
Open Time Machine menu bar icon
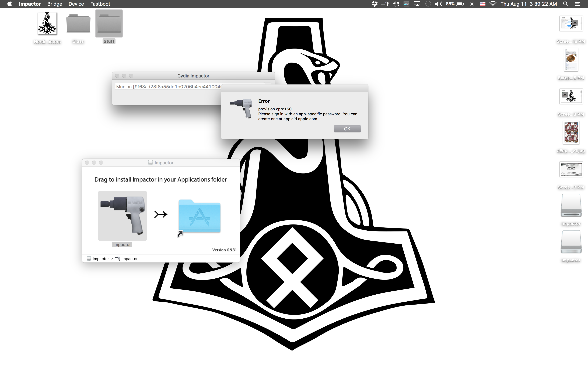(x=428, y=4)
